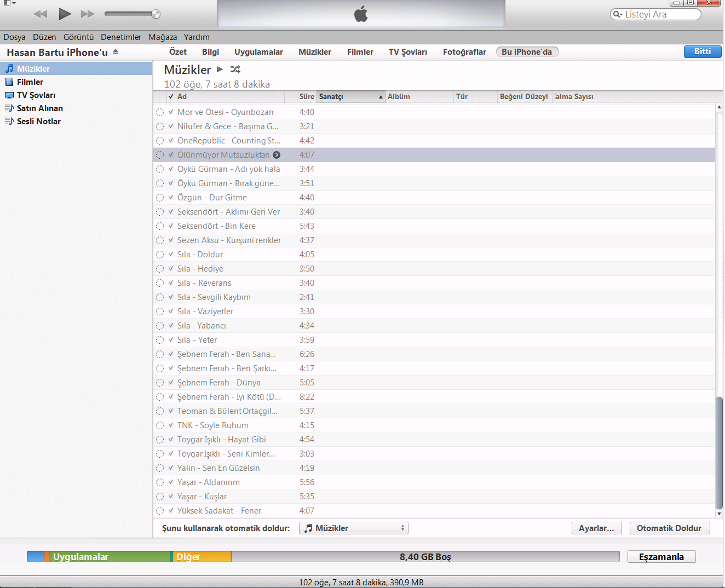Click the next track fast-forward button
725x588 pixels.
point(88,14)
